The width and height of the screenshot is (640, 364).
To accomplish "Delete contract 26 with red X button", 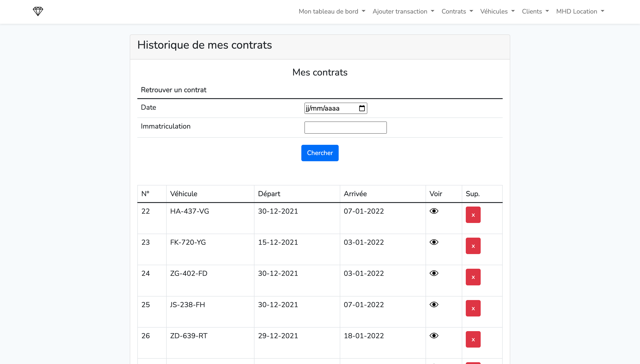I will point(473,339).
